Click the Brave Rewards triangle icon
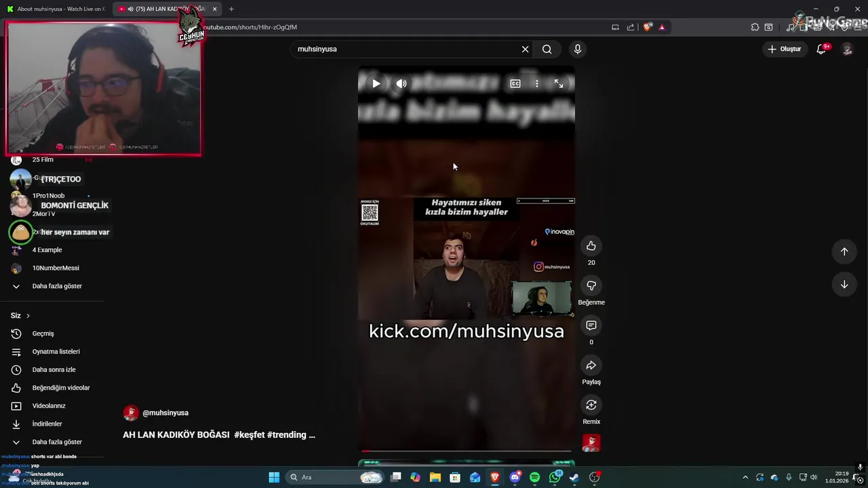This screenshot has height=488, width=868. pyautogui.click(x=662, y=27)
